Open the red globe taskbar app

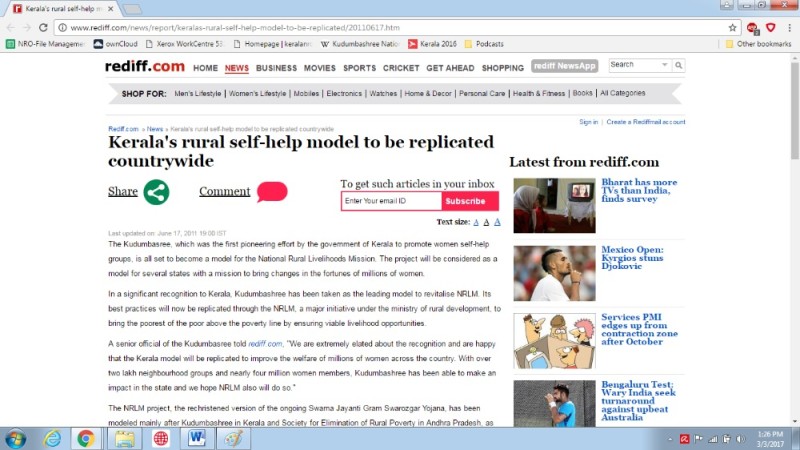[161, 438]
